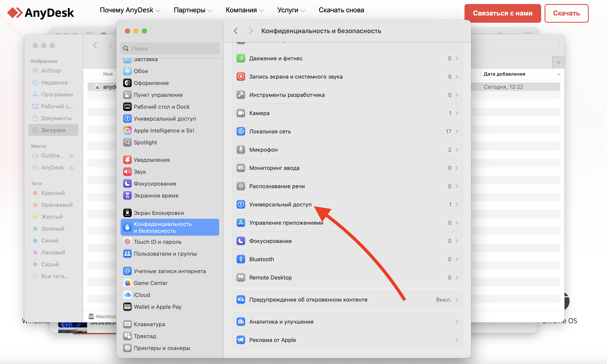This screenshot has height=364, width=607.
Task: Eject the 'Outline...' volume in the Finder sidebar
Action: pyautogui.click(x=71, y=155)
